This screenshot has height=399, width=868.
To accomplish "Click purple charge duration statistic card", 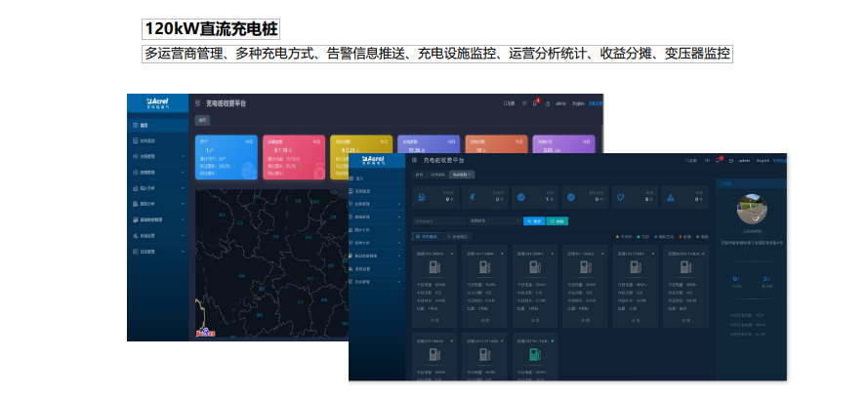I will point(563,144).
